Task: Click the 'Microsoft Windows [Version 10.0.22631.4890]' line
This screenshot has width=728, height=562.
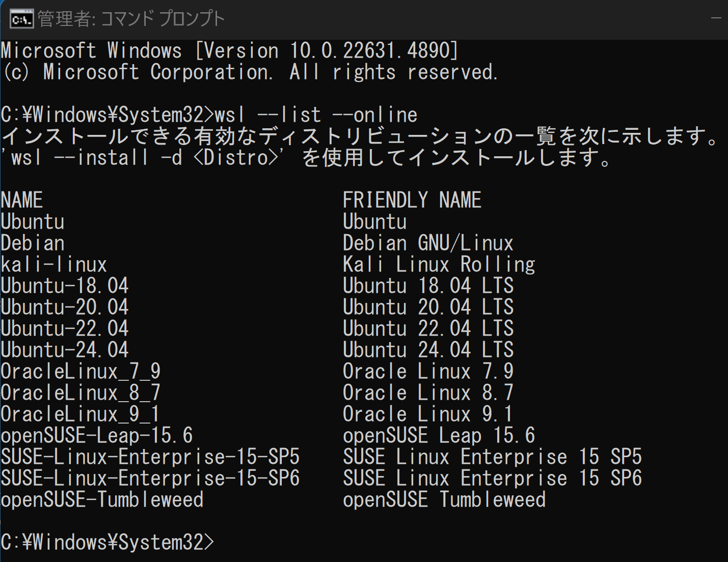Action: [230, 50]
